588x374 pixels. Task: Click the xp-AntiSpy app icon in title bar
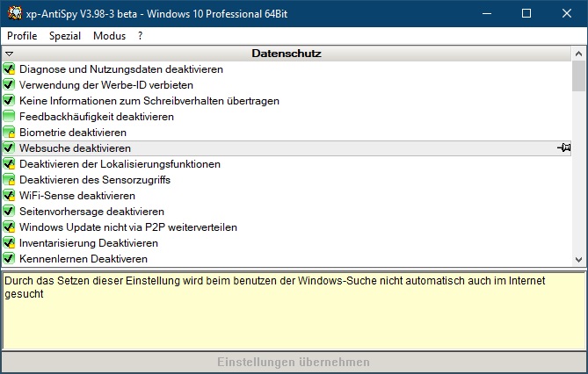(x=15, y=13)
